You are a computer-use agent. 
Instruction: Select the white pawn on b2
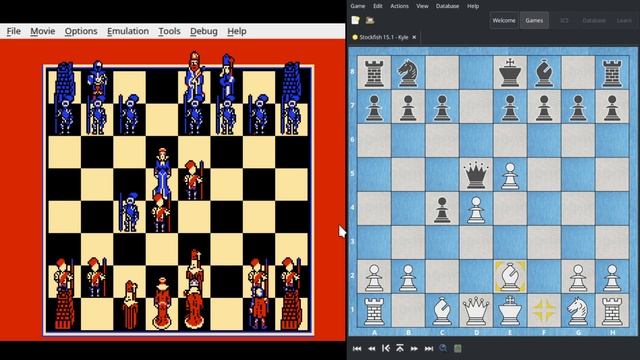pyautogui.click(x=408, y=277)
